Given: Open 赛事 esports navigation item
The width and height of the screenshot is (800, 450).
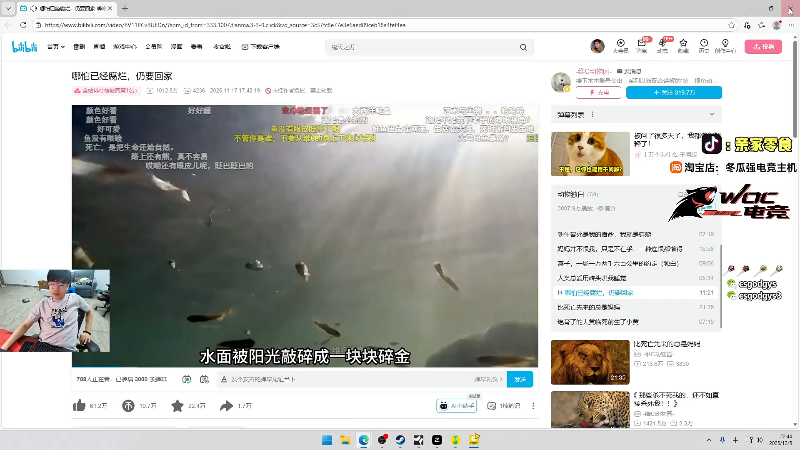Looking at the screenshot, I should pos(196,47).
